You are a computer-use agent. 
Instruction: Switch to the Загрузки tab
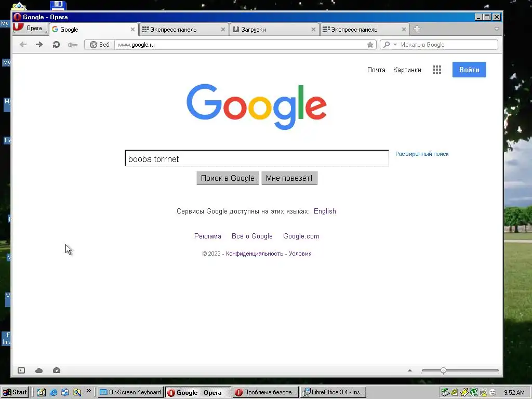(x=274, y=30)
